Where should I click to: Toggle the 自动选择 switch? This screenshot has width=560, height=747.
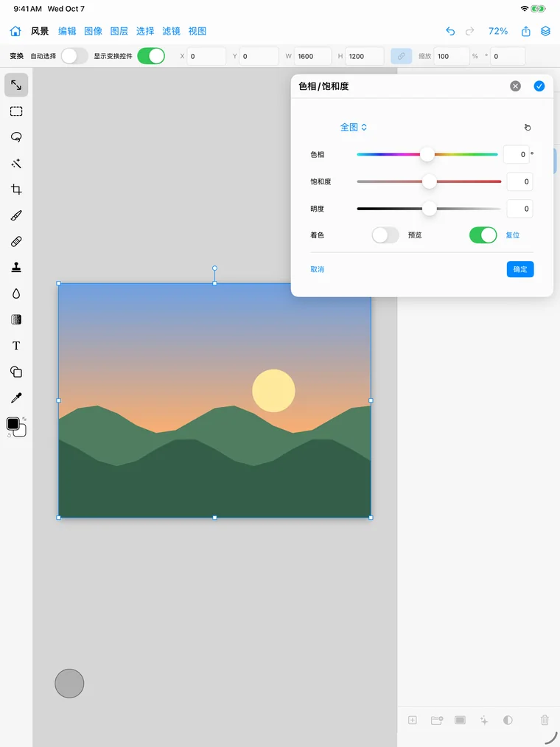pyautogui.click(x=74, y=56)
